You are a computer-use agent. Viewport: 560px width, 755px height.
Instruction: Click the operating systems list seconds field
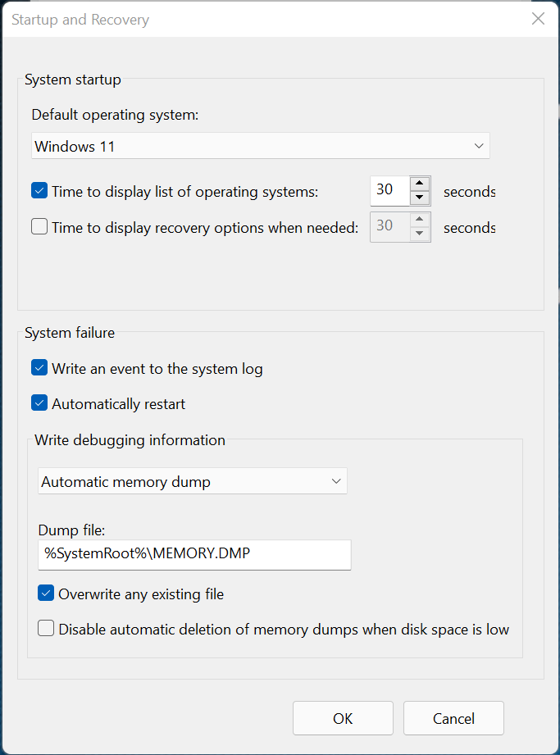390,191
